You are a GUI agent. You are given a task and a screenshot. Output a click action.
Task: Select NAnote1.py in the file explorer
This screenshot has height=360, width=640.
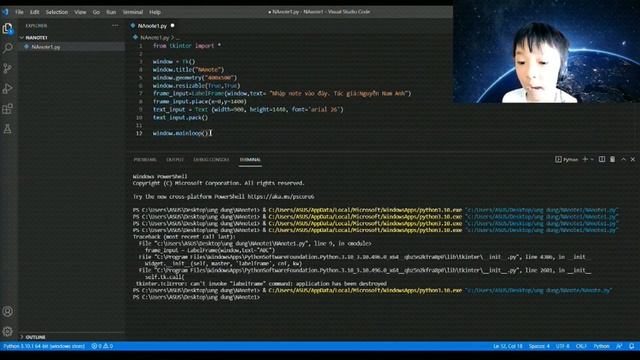(x=46, y=47)
